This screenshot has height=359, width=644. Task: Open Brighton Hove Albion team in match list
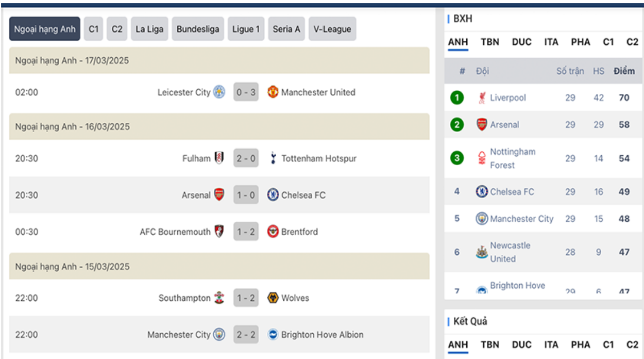[x=322, y=335]
